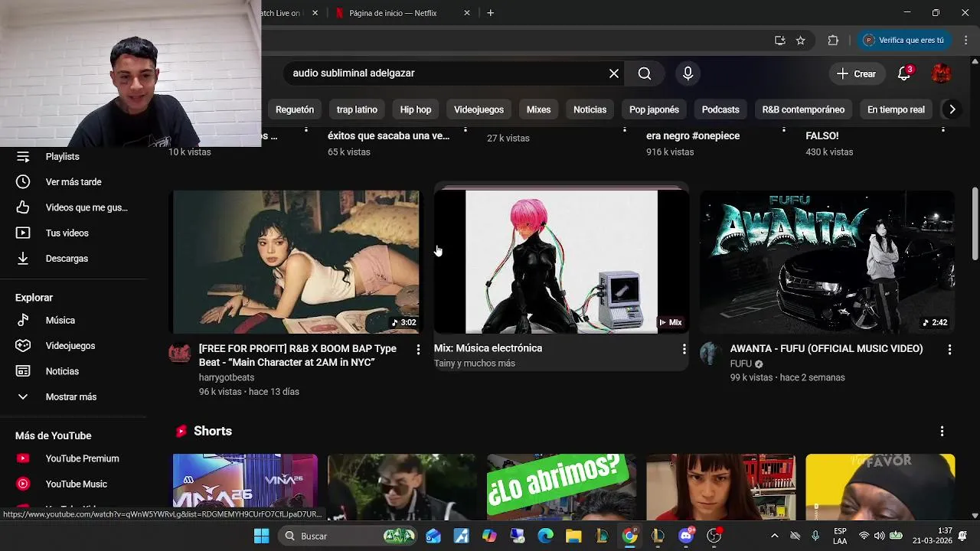980x551 pixels.
Task: Show hidden system tray icons
Action: [x=774, y=536]
